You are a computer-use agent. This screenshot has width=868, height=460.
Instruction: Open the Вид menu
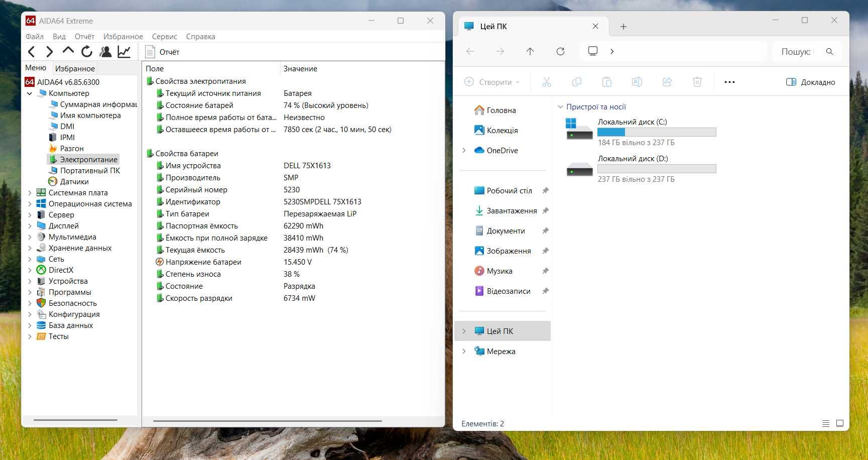[59, 36]
